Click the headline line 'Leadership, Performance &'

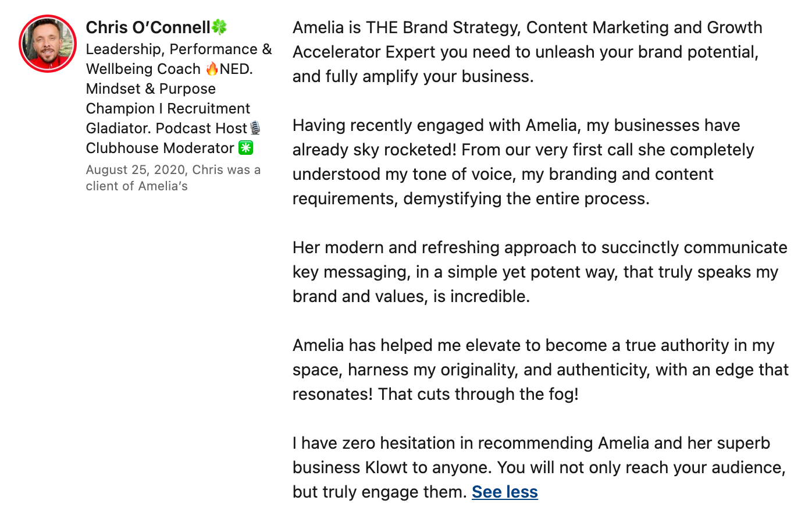179,49
